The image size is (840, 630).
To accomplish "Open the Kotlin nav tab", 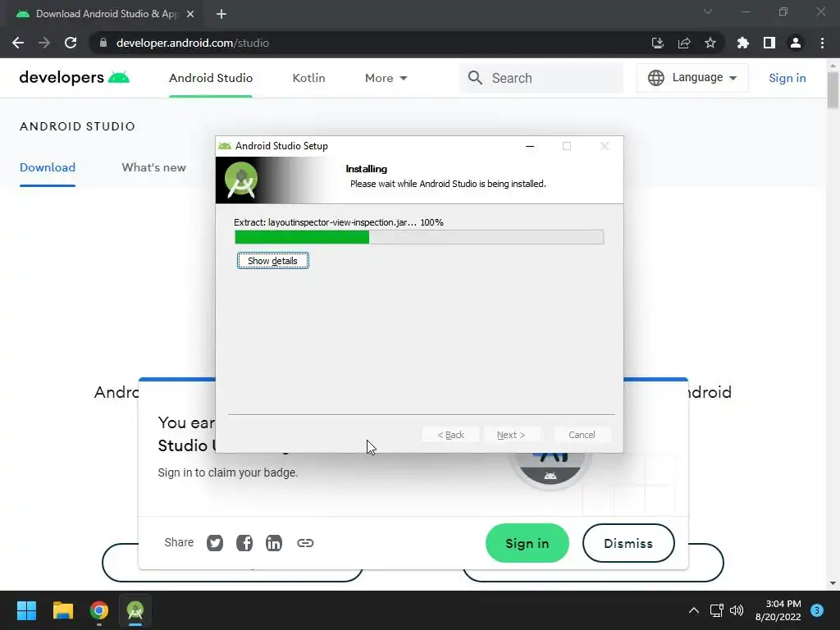I will pos(308,78).
